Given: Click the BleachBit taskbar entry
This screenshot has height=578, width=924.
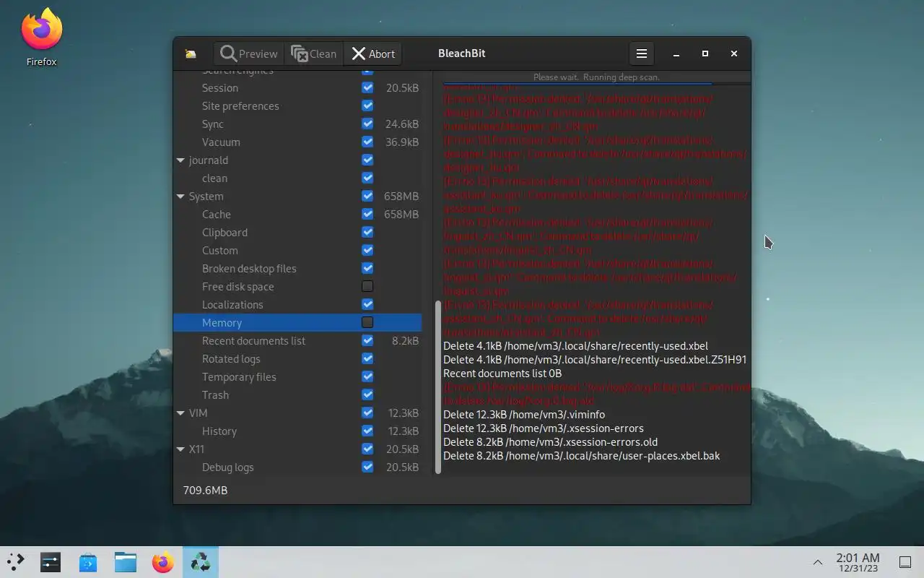Looking at the screenshot, I should (201, 562).
